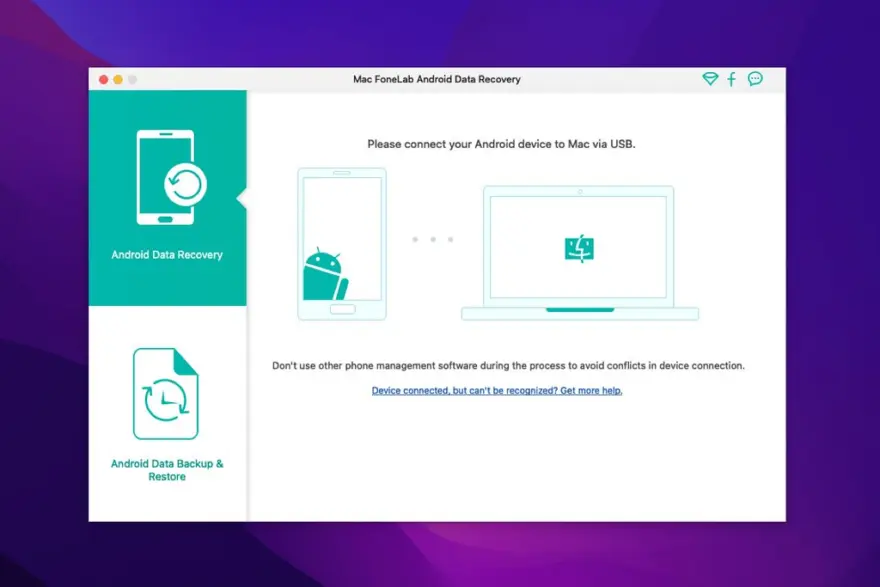Screen dimensions: 880x587
Task: Click the Finder logo on the laptop illustration
Action: coord(579,249)
